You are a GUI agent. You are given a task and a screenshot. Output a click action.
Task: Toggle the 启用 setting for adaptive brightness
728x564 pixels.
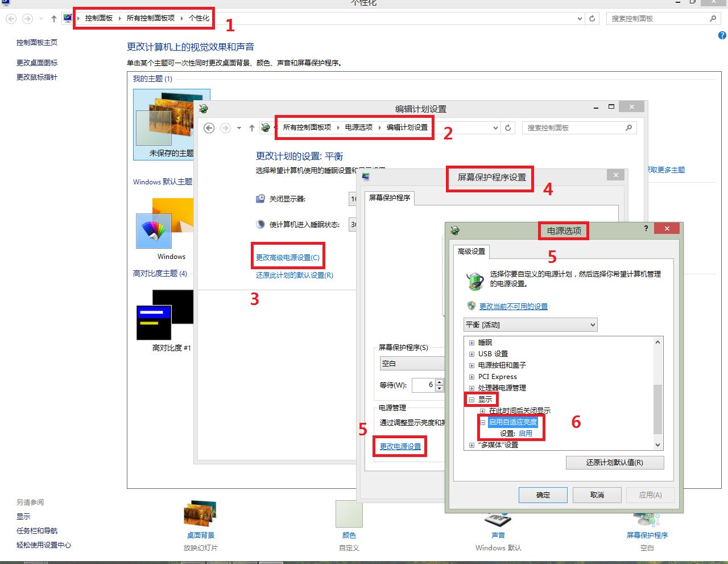526,433
